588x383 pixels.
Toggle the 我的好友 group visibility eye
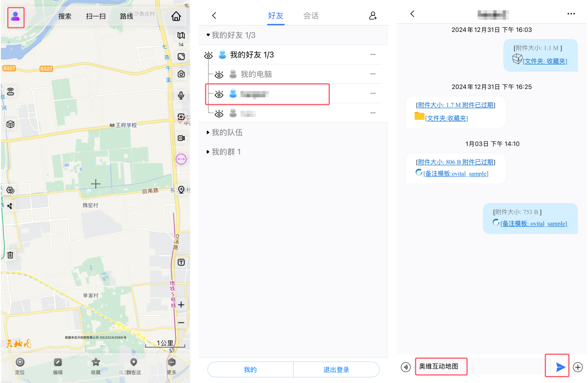pyautogui.click(x=208, y=55)
